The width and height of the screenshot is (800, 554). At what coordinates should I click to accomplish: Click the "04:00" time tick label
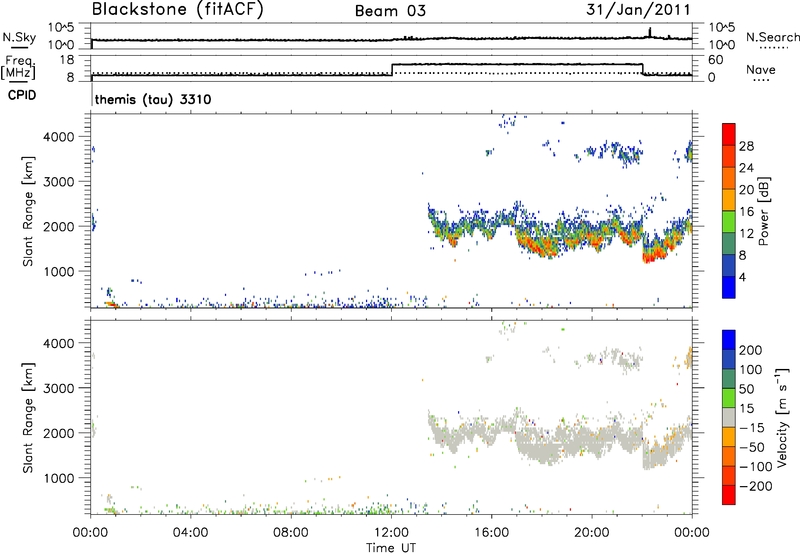coord(190,533)
